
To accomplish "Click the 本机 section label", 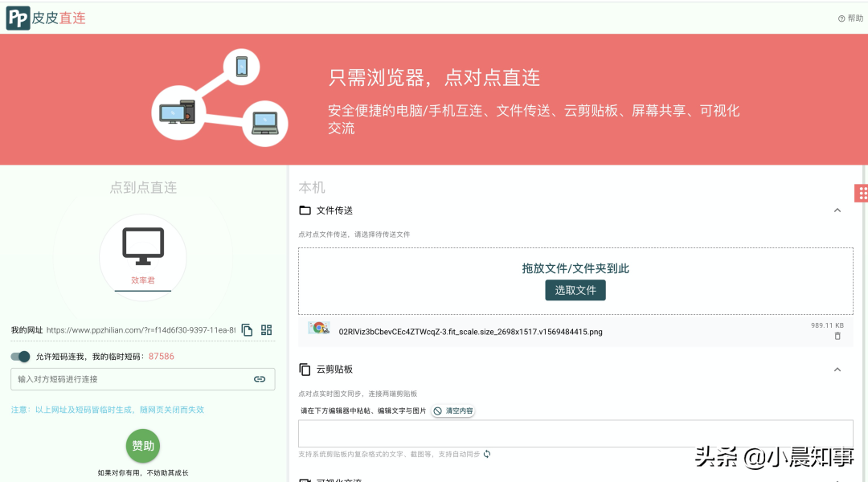I will click(x=310, y=186).
